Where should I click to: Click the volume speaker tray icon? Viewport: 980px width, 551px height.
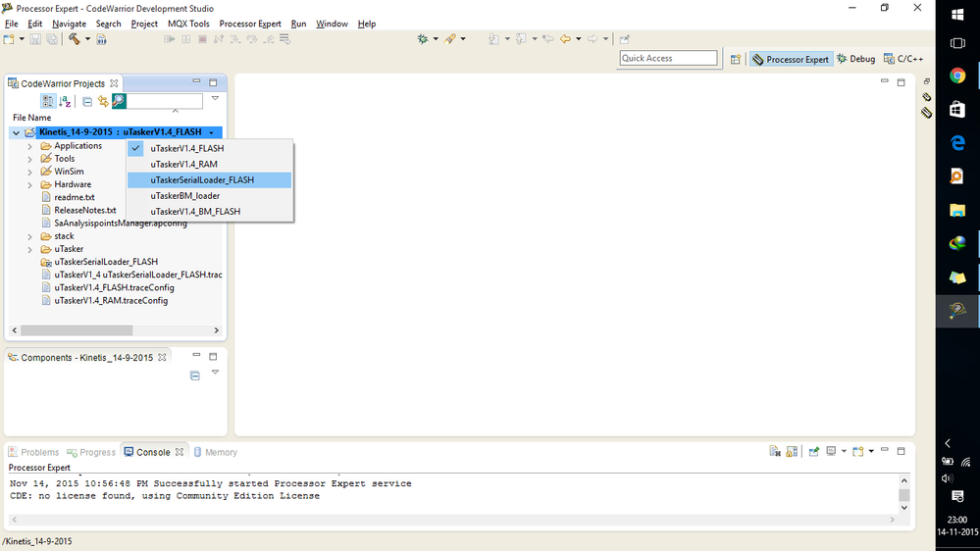(947, 478)
